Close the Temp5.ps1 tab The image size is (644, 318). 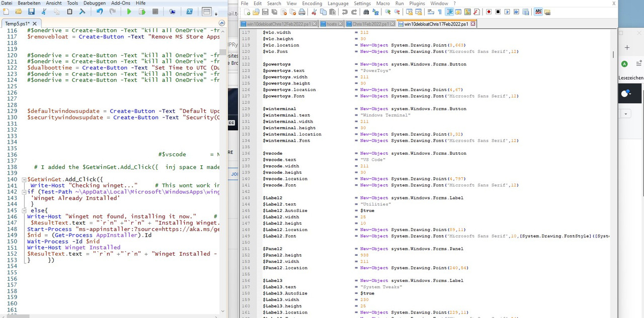pyautogui.click(x=34, y=24)
